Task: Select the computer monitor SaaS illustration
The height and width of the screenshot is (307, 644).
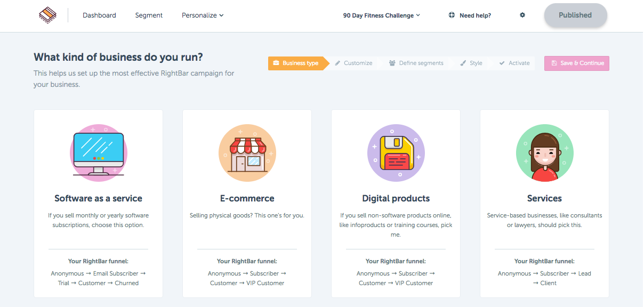Action: tap(98, 154)
